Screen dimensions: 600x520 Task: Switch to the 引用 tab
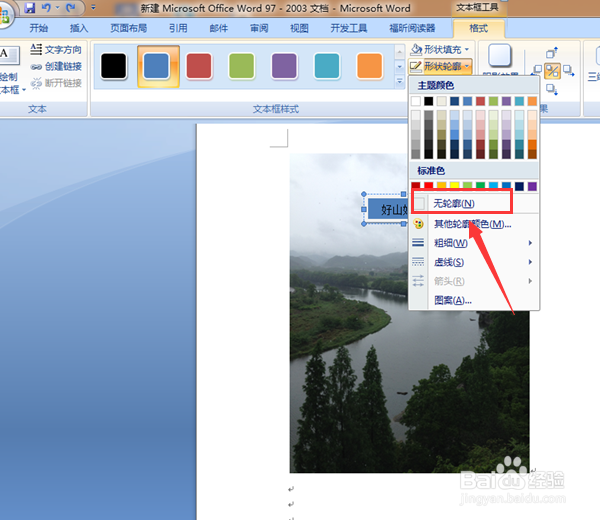click(178, 28)
